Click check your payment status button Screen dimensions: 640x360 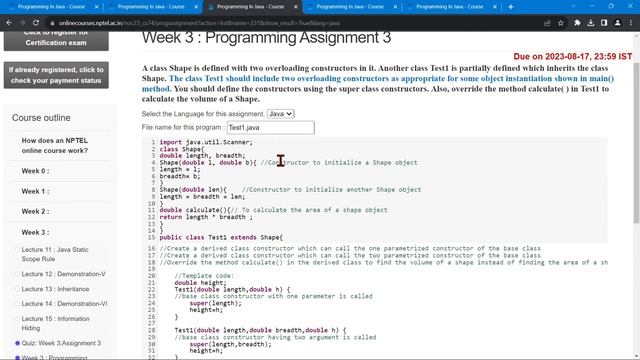pos(56,75)
